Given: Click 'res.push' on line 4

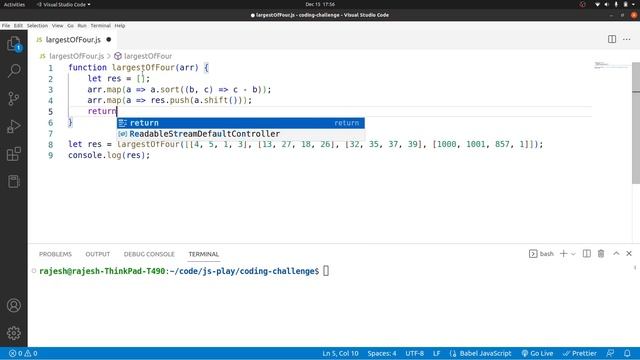Looking at the screenshot, I should tap(170, 100).
